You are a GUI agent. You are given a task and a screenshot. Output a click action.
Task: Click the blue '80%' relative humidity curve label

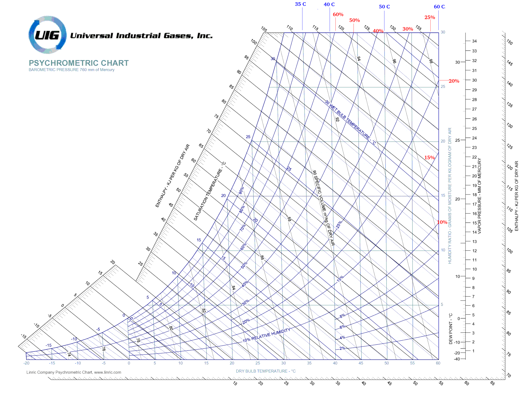click(242, 209)
